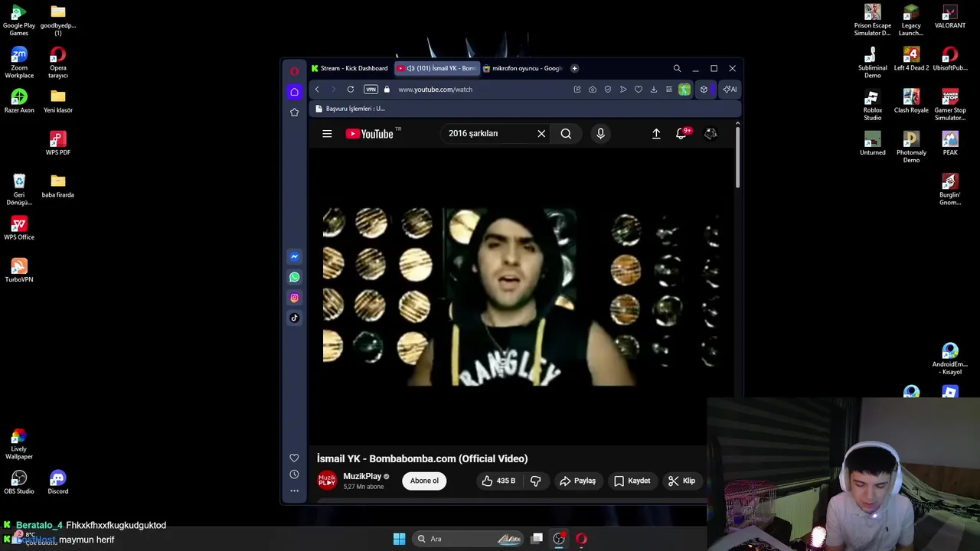Open YouTube account avatar menu
980x551 pixels.
click(710, 134)
